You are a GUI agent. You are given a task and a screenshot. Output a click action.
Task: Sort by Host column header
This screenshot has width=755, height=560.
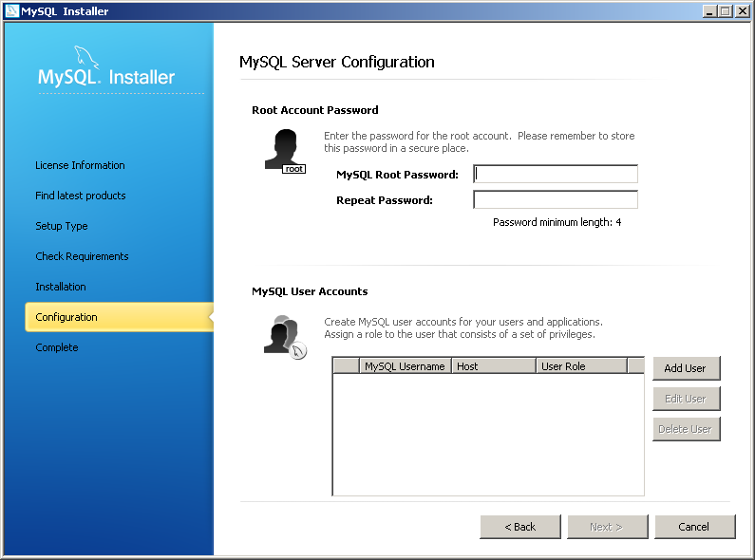coord(494,366)
